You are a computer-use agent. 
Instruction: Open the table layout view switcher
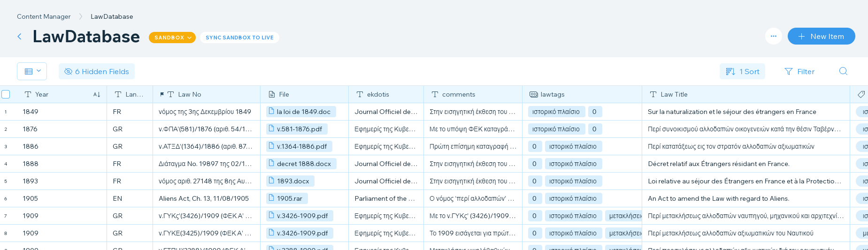[x=32, y=71]
